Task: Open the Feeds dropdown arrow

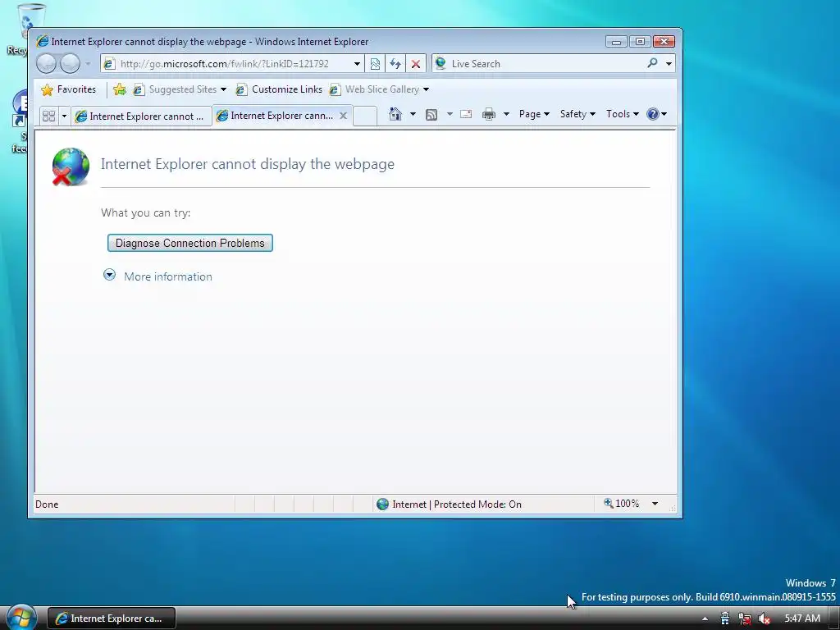Action: tap(450, 114)
